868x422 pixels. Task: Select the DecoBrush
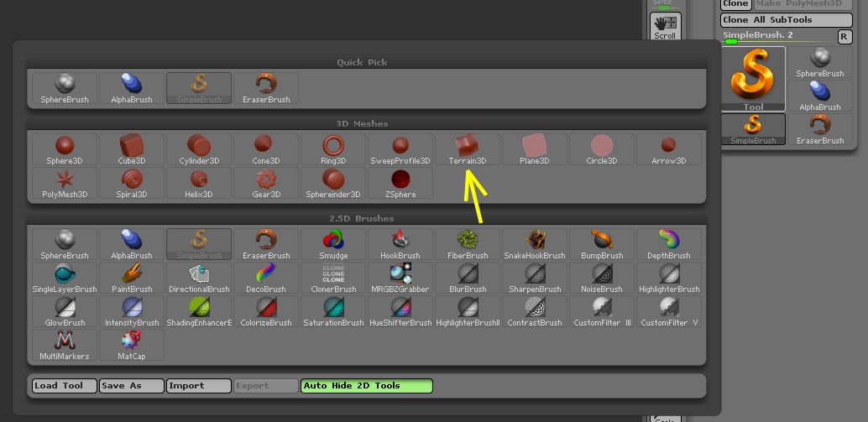click(266, 279)
